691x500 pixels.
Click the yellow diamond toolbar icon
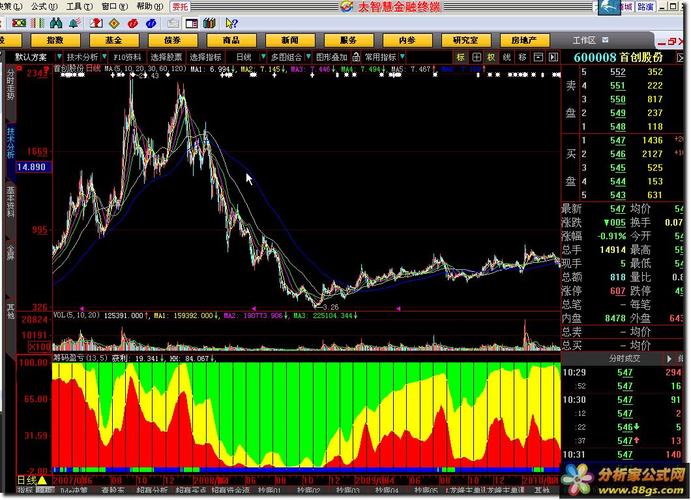pos(114,23)
